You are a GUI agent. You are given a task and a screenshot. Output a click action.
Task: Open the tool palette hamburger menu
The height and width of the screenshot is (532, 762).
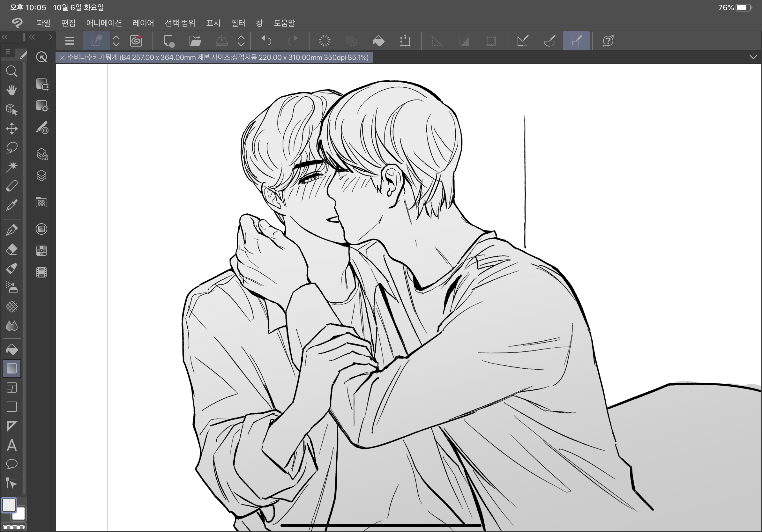click(x=8, y=51)
